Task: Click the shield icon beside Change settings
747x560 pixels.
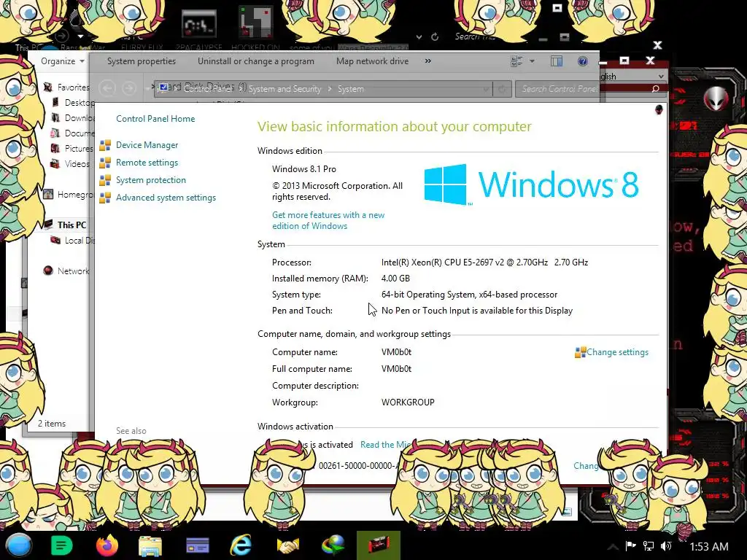Action: tap(580, 352)
